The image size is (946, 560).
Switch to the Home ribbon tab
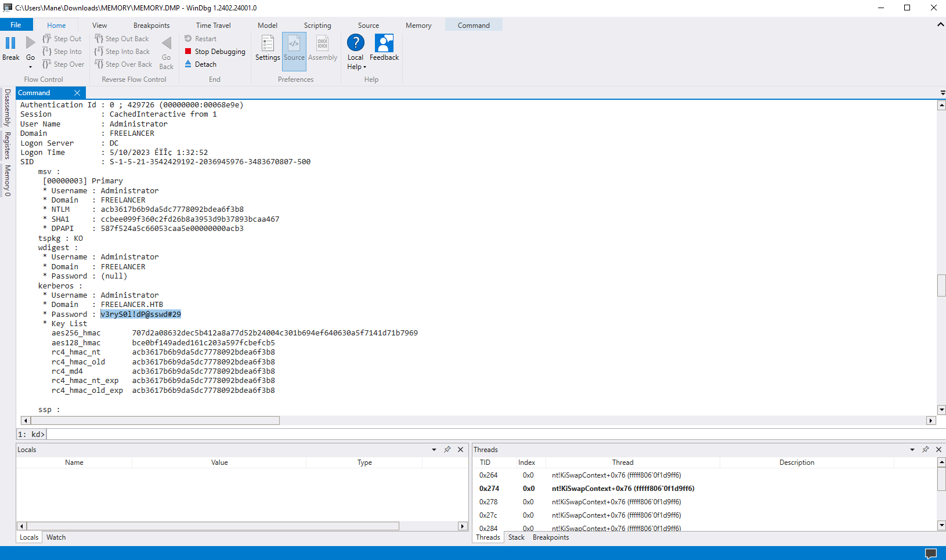(x=56, y=26)
